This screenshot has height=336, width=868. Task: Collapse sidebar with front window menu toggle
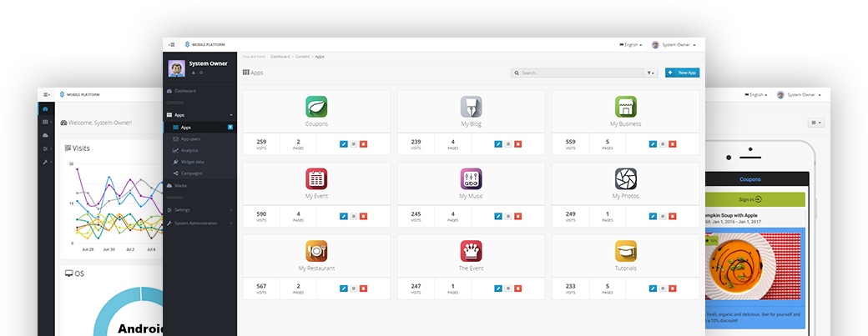(x=172, y=45)
